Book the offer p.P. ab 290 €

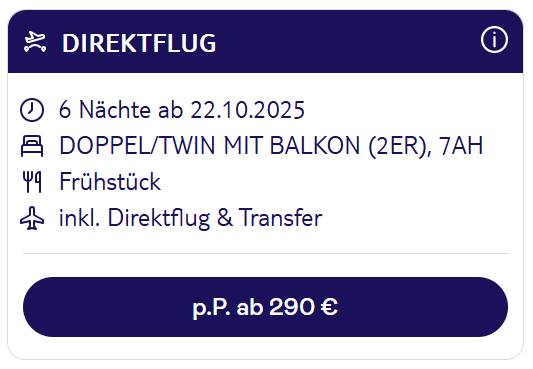[x=265, y=307]
